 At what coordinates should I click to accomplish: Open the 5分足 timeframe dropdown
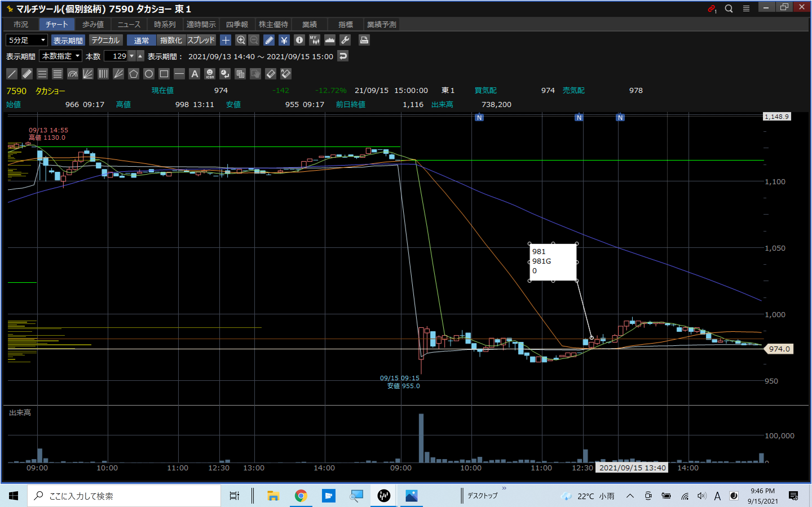pos(27,40)
